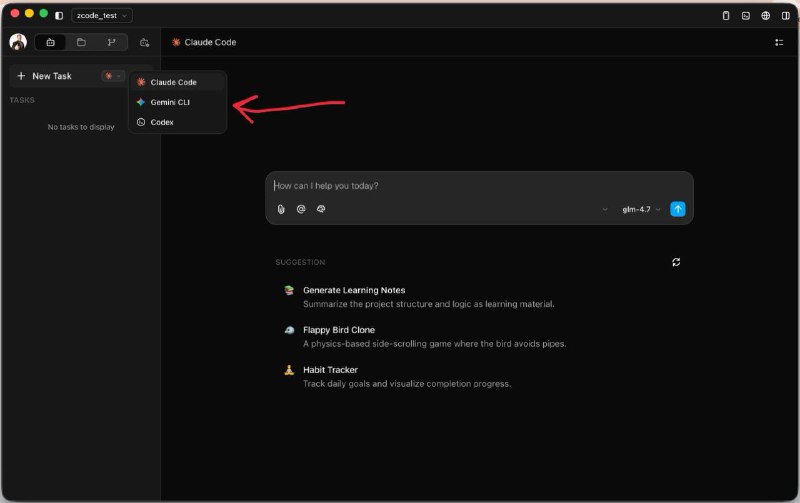
Task: Refresh the suggestion list
Action: pyautogui.click(x=676, y=262)
